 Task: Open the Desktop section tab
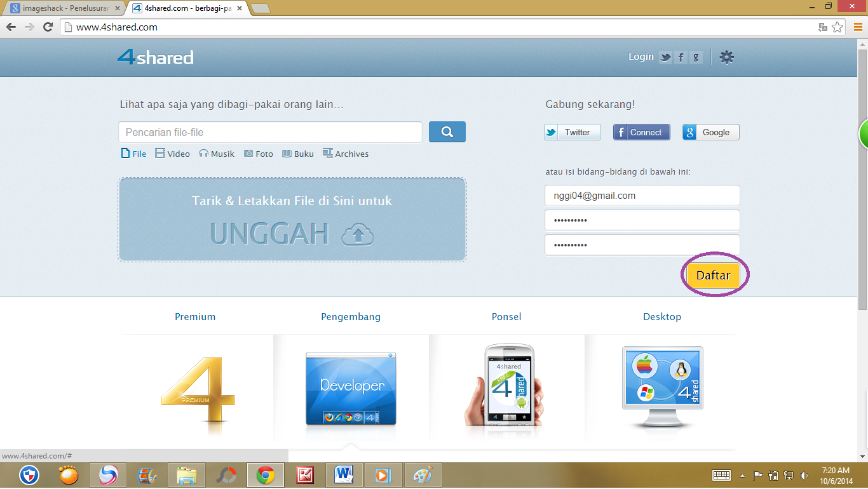click(x=662, y=316)
